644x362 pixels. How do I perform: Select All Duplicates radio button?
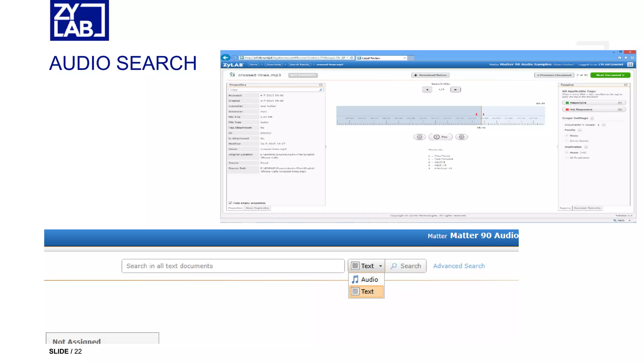coord(567,158)
